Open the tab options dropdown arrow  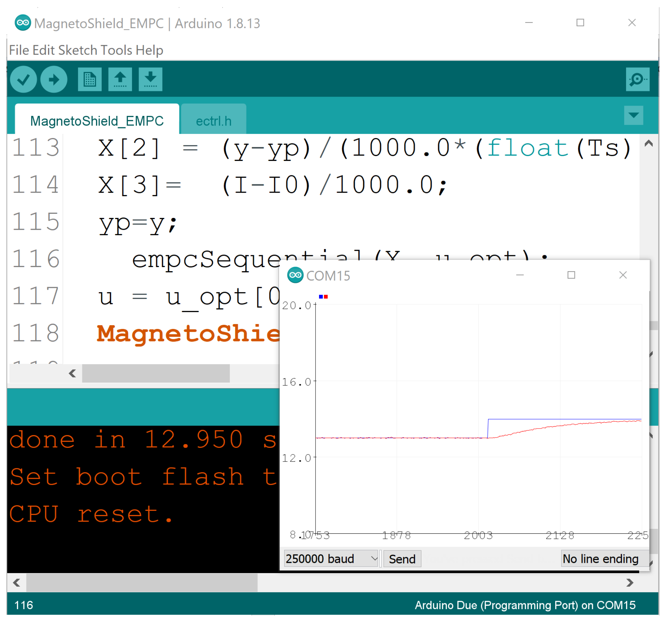[633, 115]
